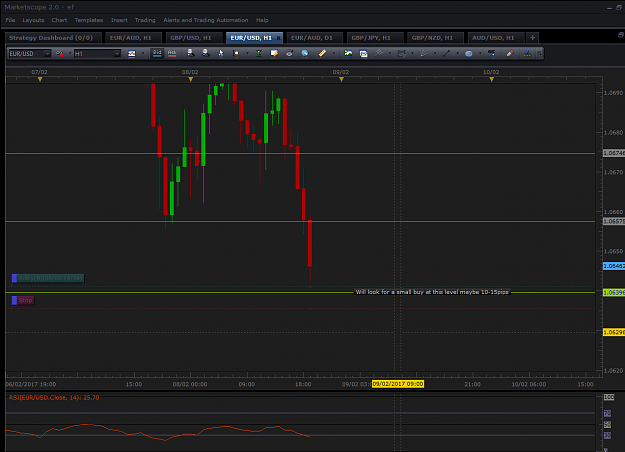The height and width of the screenshot is (452, 625).
Task: Close the EUR/USD, H1 tab
Action: coord(278,38)
